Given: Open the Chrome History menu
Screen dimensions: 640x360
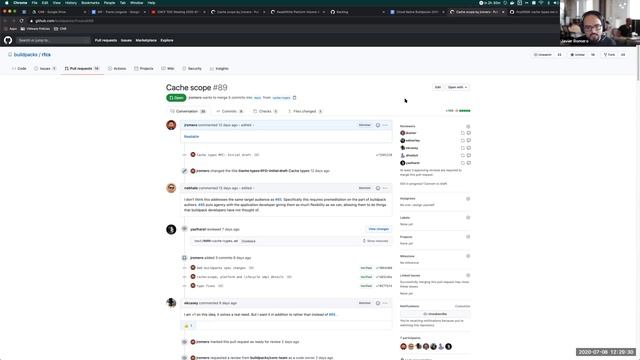Looking at the screenshot, I should [71, 3].
